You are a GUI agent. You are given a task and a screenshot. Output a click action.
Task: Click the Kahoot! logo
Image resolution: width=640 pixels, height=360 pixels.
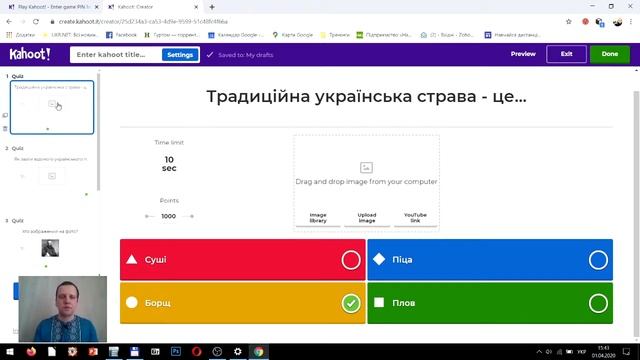[x=30, y=54]
